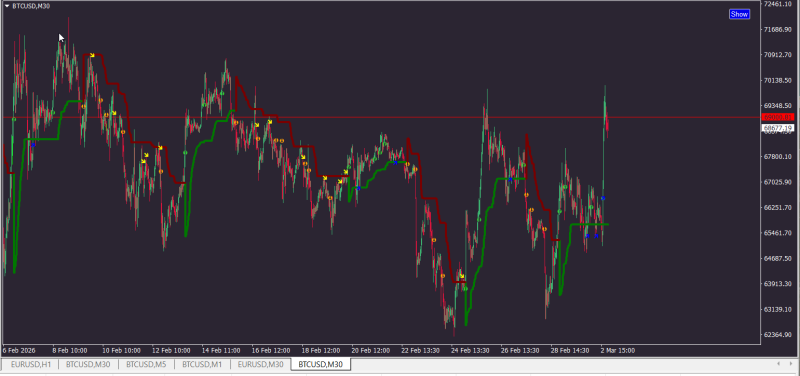800x376 pixels.
Task: Select the BTCUSD,M30 tab beside EURUSD,H1
Action: 88,364
